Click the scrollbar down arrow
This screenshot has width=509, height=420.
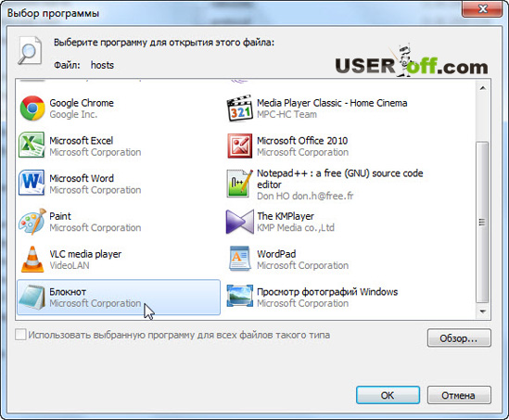483,312
